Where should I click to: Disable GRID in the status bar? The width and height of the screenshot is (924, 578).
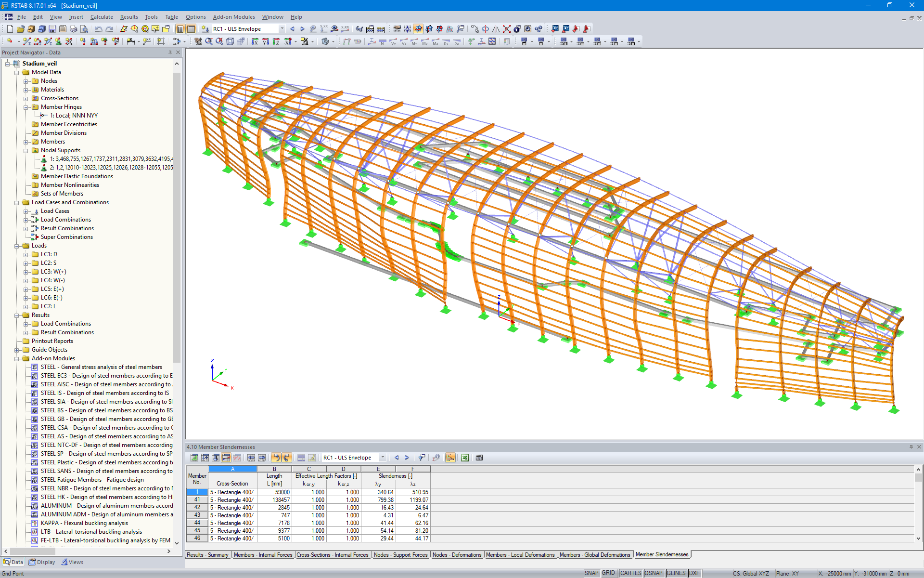click(608, 573)
